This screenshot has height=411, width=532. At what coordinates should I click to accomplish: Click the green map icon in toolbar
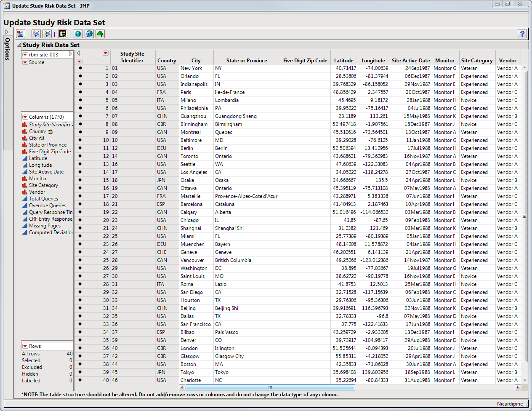pyautogui.click(x=100, y=34)
